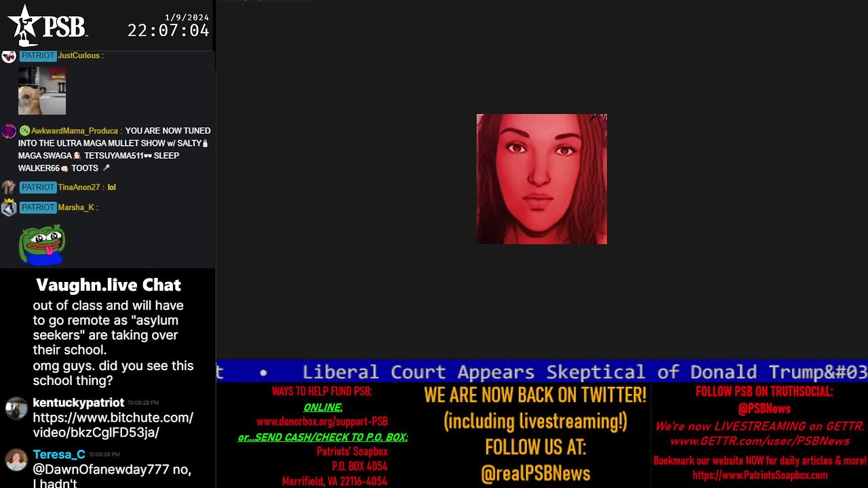Select the kentuckypatriot username
This screenshot has height=488, width=868.
(79, 403)
